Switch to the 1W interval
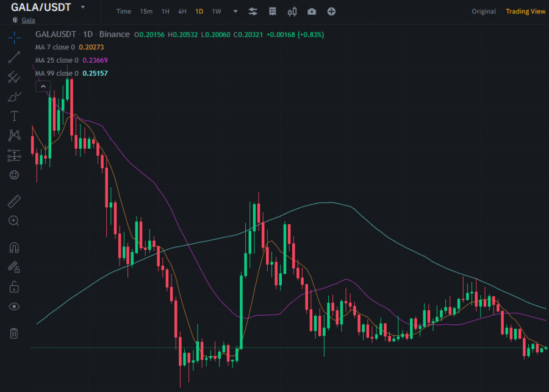 click(217, 12)
